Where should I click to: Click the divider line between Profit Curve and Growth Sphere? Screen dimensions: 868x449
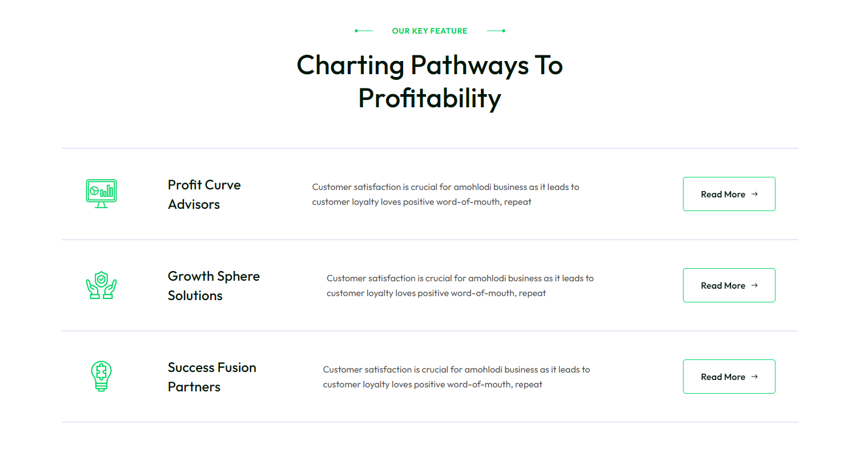pos(429,240)
